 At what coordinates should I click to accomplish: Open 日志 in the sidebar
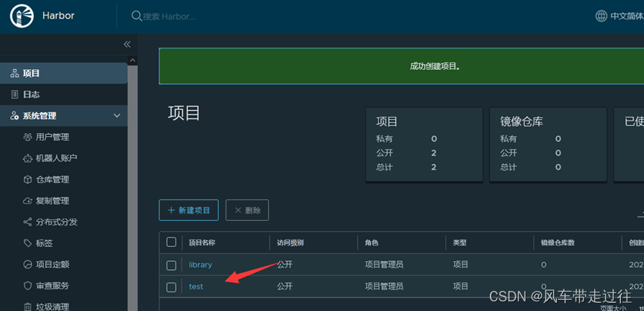tap(64, 94)
